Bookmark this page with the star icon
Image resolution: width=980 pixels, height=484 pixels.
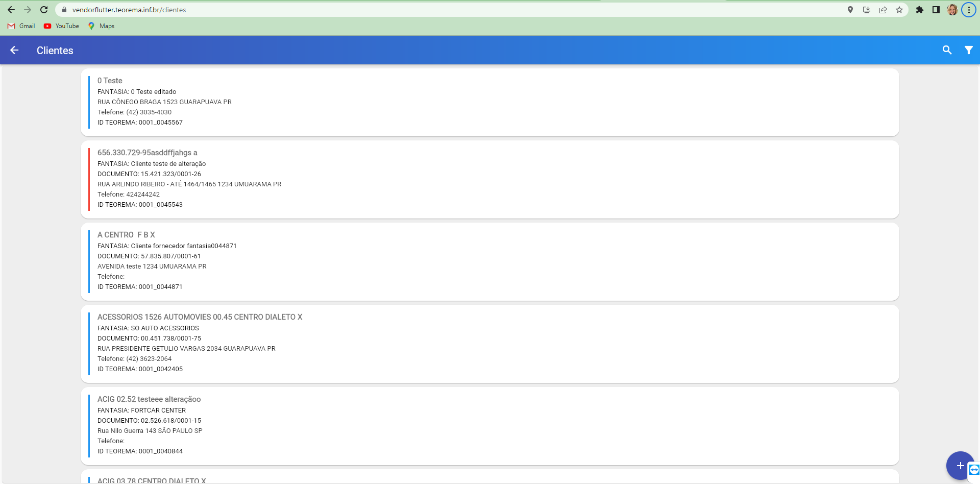tap(899, 10)
